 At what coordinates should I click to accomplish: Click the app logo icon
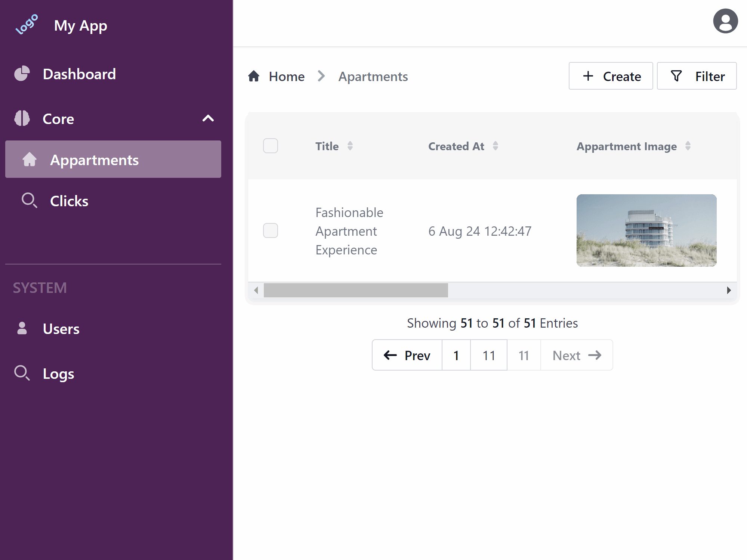click(x=27, y=25)
